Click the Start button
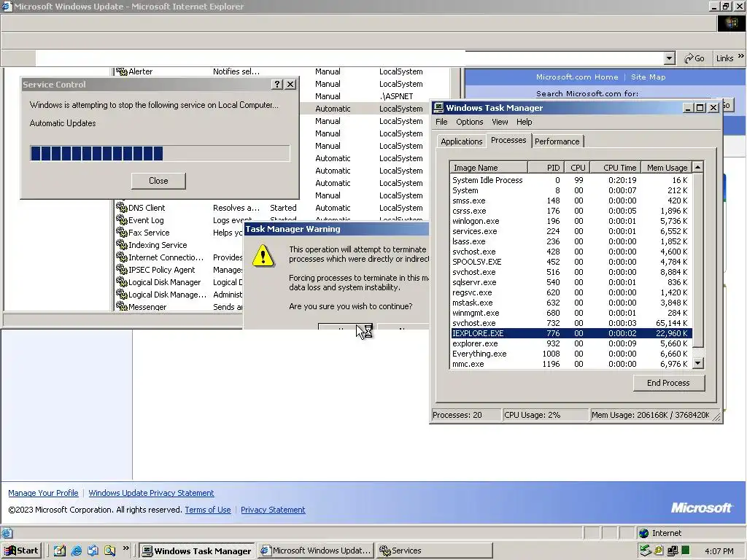747x560 pixels. coord(22,551)
